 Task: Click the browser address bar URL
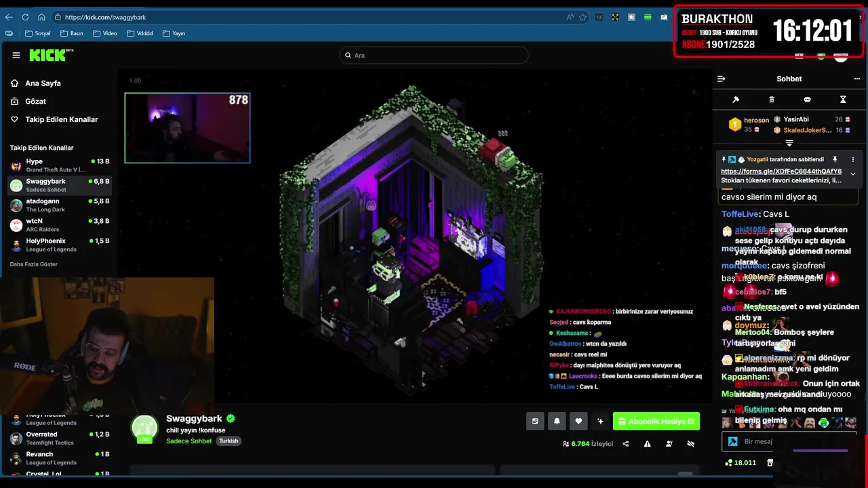105,17
